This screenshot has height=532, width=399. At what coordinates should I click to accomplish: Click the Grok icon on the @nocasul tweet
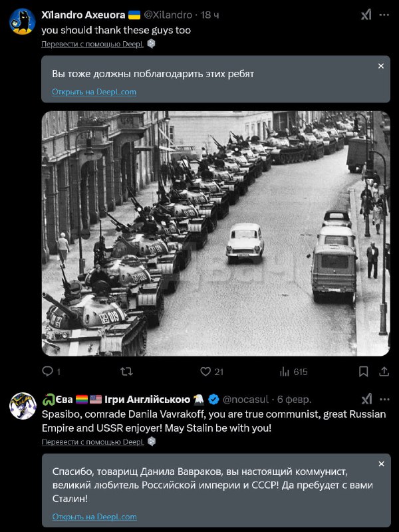[366, 399]
